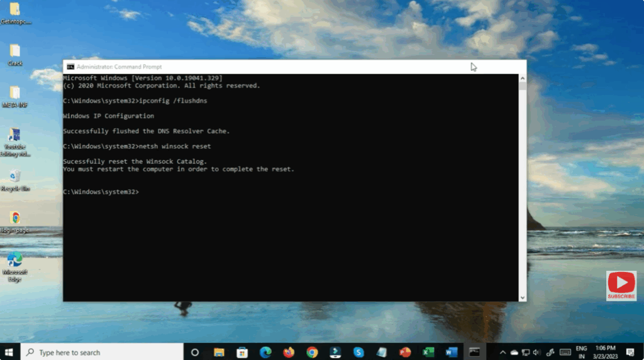This screenshot has width=644, height=360.
Task: Select Microsoft Edge desktop shortcut
Action: (15, 267)
